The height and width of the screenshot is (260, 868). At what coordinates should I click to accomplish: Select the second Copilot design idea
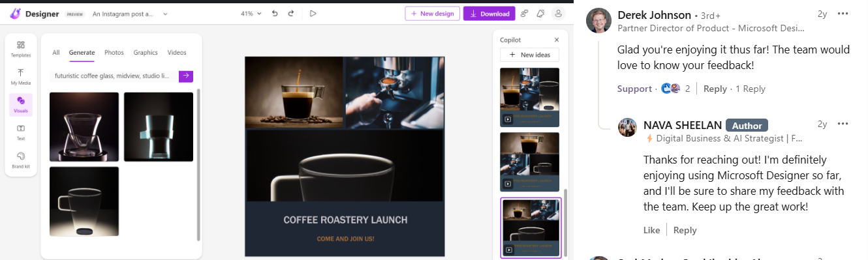tap(530, 162)
